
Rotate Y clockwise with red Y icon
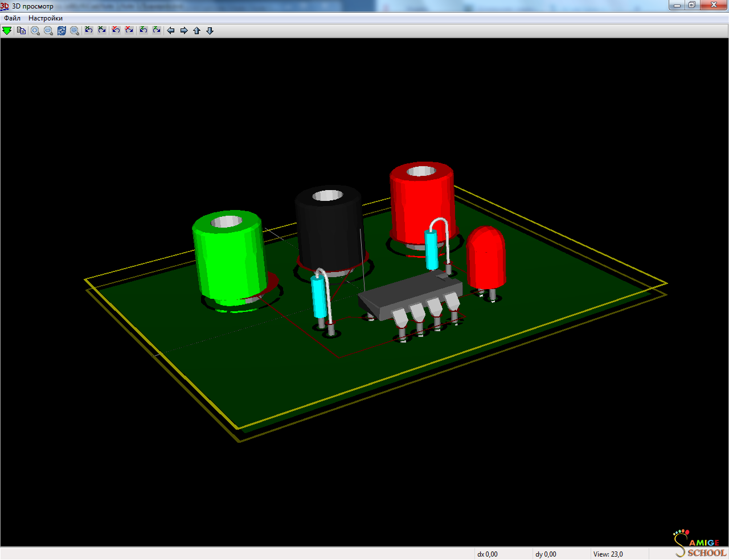pos(129,30)
